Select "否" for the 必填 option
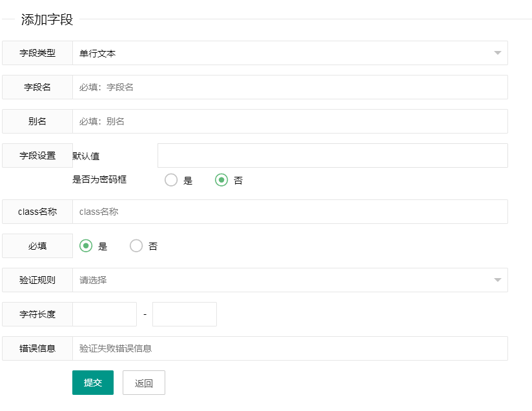 coord(136,246)
